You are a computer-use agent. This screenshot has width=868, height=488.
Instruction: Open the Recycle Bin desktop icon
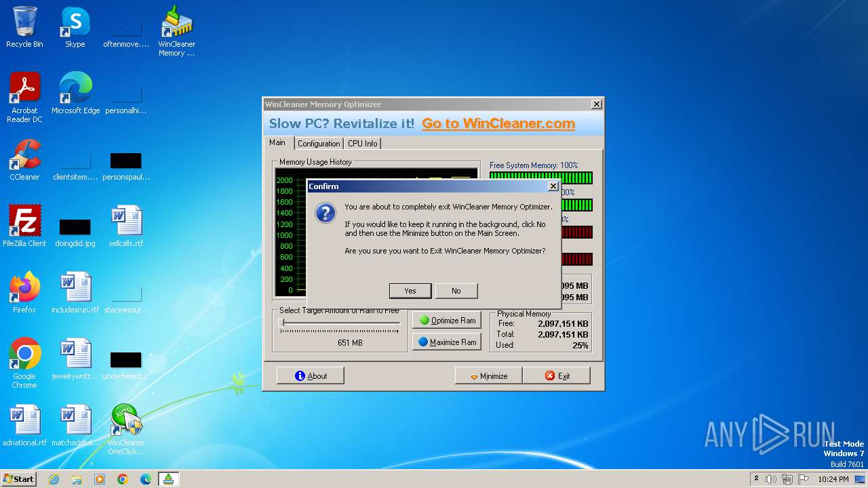click(x=24, y=27)
